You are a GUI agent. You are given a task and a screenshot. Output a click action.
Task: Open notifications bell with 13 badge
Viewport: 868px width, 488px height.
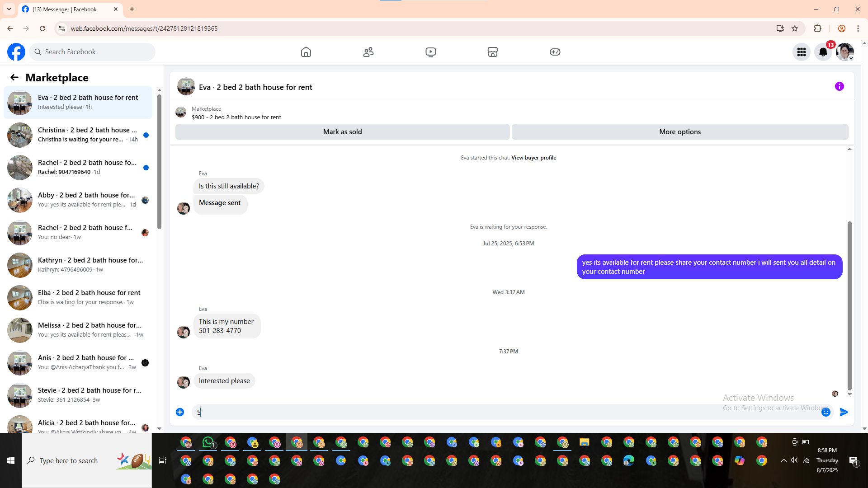[x=823, y=52]
